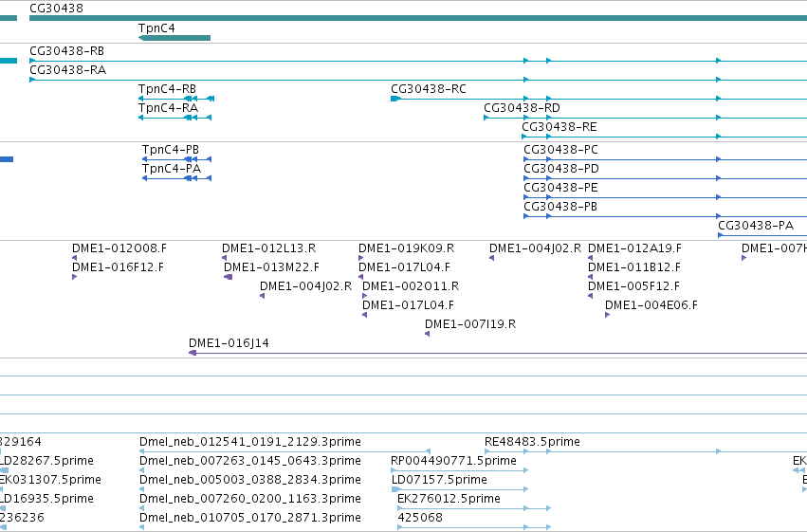The width and height of the screenshot is (807, 532).
Task: Open the CG30438-RB transcript label
Action: coord(67,51)
